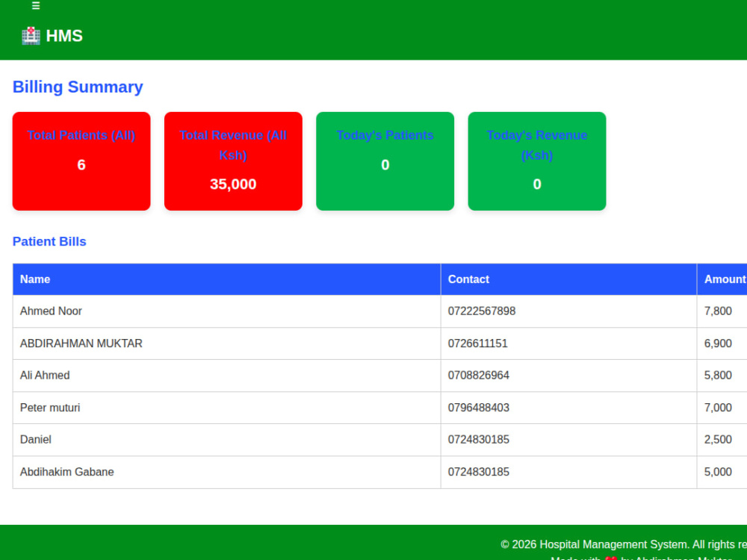Click the amount 5,800

point(718,376)
